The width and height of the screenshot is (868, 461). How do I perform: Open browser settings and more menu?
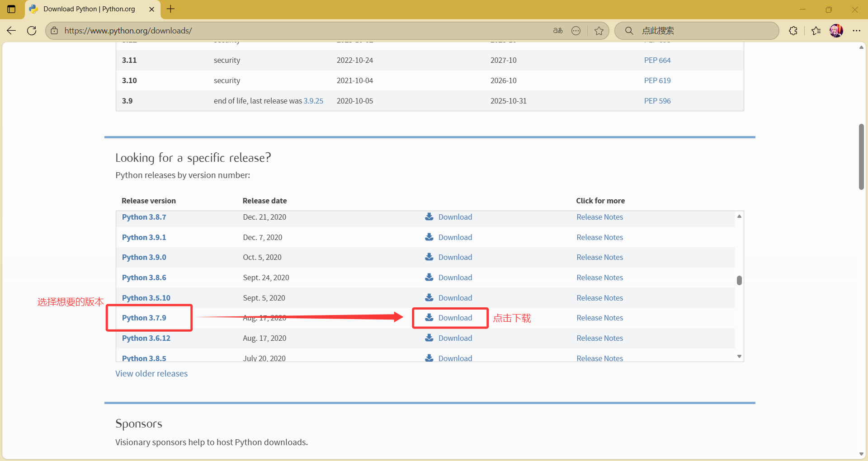pyautogui.click(x=857, y=31)
